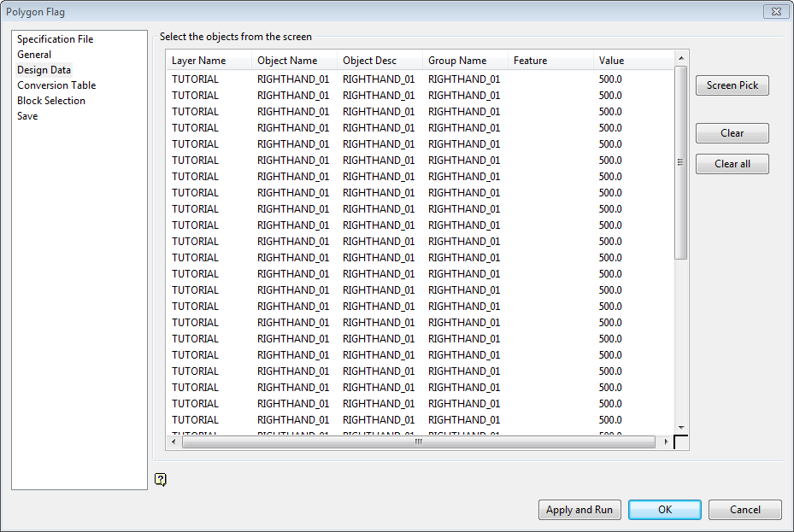Screen dimensions: 794x532
Task: Confirm with the OK button
Action: pyautogui.click(x=664, y=510)
